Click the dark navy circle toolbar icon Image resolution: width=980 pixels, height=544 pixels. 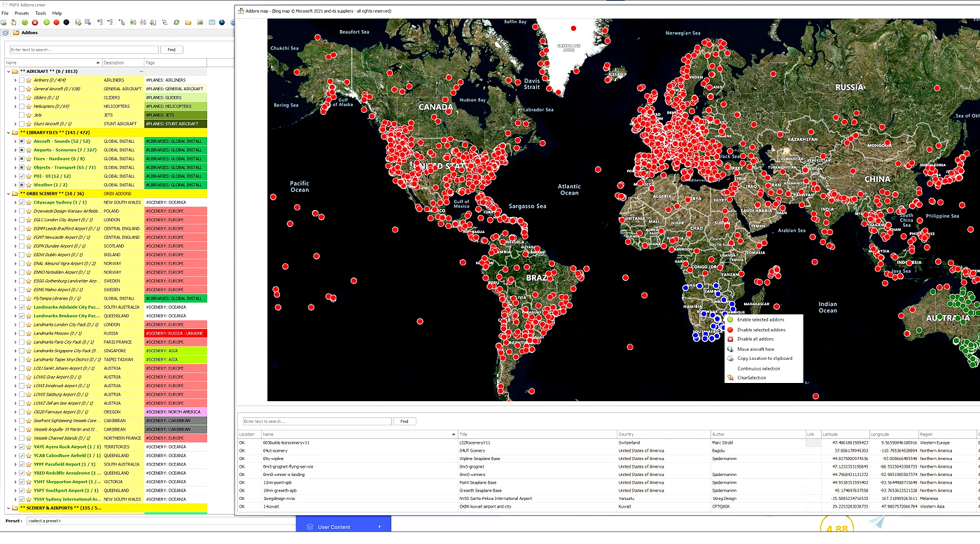click(66, 22)
